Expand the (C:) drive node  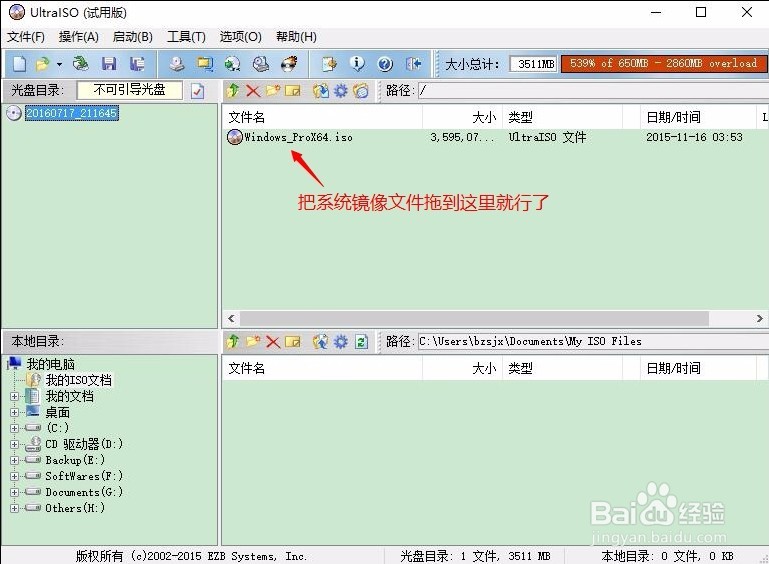15,428
